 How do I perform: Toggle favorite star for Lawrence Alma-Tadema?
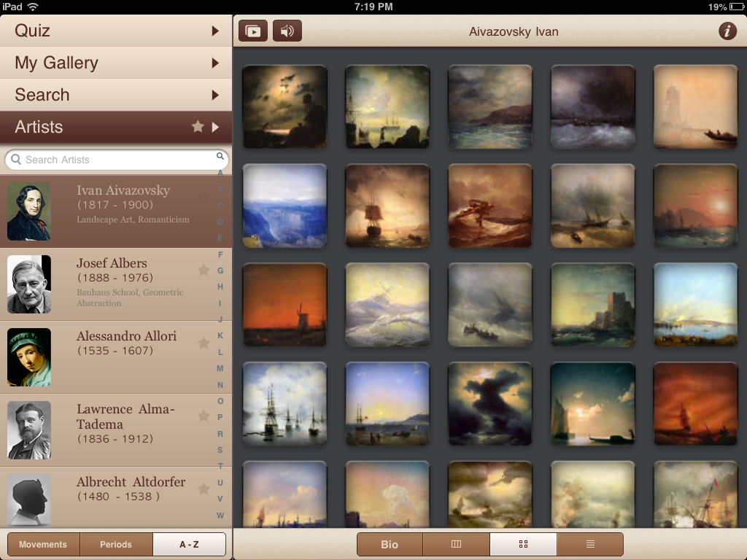204,416
